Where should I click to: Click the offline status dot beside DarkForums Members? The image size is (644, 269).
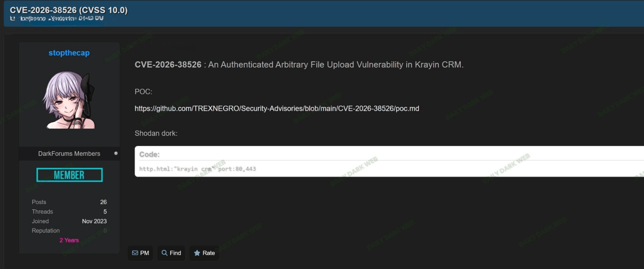click(116, 153)
